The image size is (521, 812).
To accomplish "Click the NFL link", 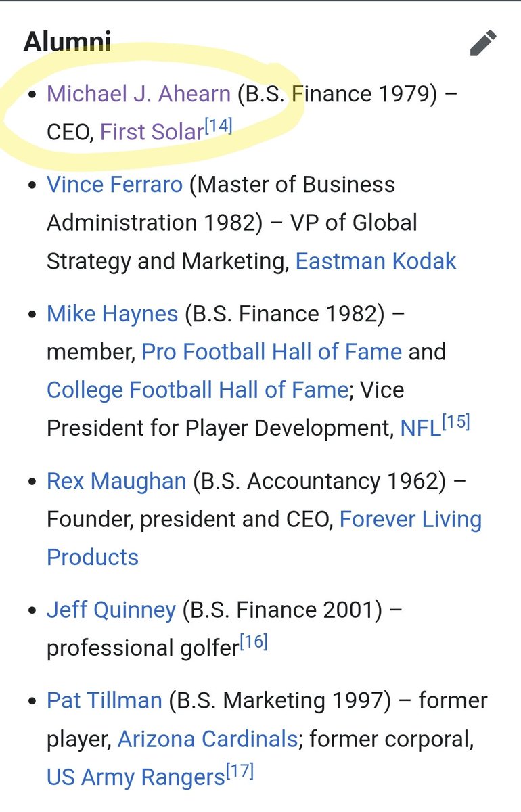I will point(420,428).
